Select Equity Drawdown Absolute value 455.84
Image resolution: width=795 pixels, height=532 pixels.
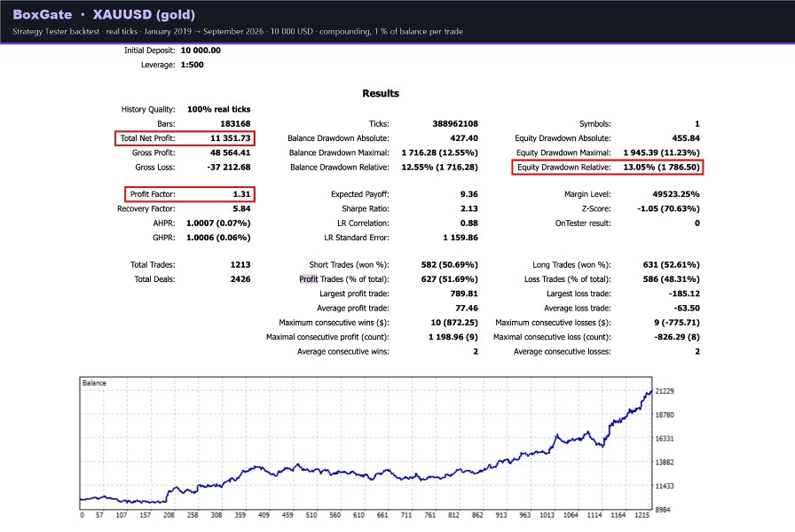point(686,137)
